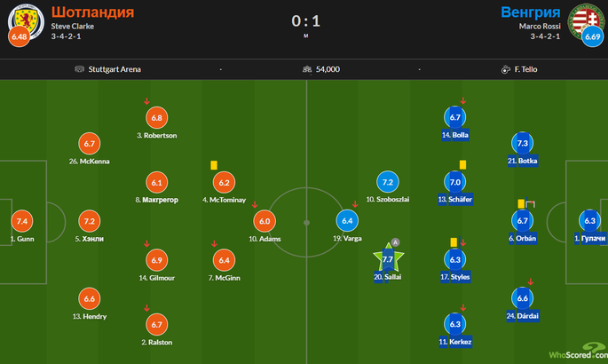Click Sallai's green star rating badge
This screenshot has width=608, height=364.
coord(388,258)
